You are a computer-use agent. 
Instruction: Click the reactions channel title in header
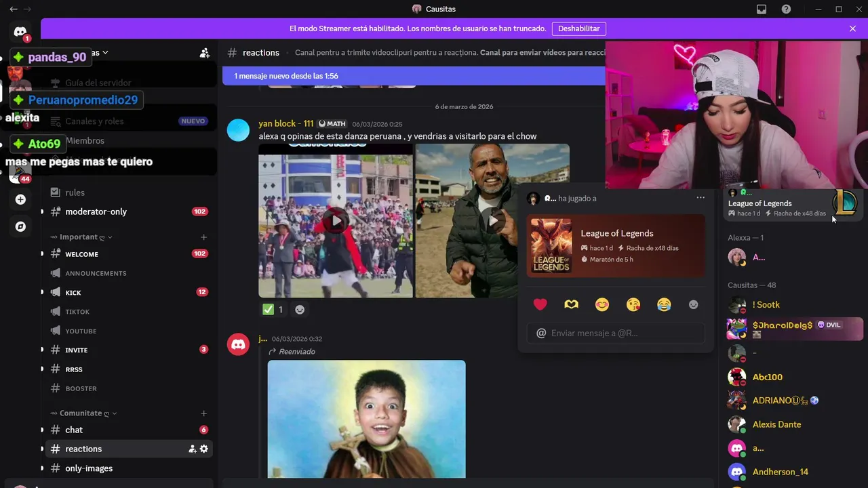click(261, 52)
